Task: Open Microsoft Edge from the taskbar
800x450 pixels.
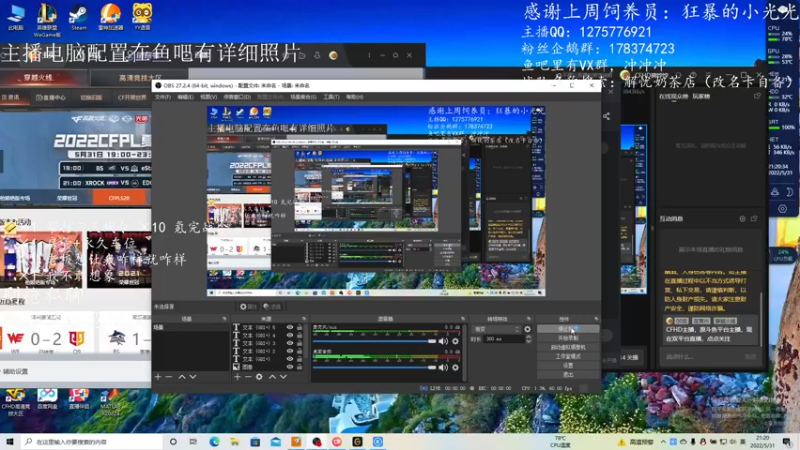Action: tap(214, 441)
